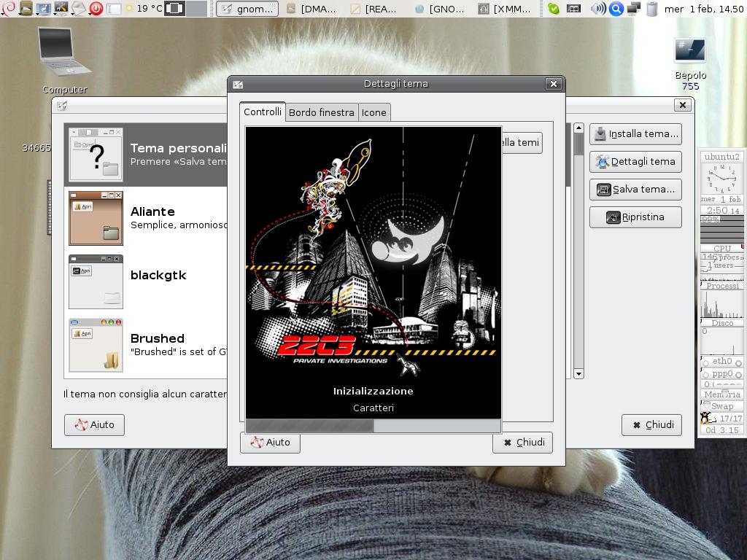
Task: Click Aiuto in theme preferences window
Action: tap(94, 425)
